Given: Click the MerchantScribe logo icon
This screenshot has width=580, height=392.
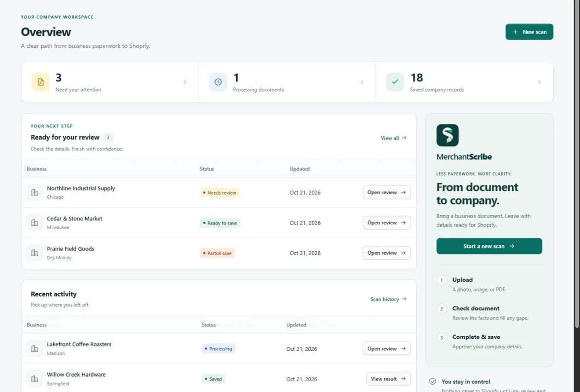Looking at the screenshot, I should coord(447,135).
